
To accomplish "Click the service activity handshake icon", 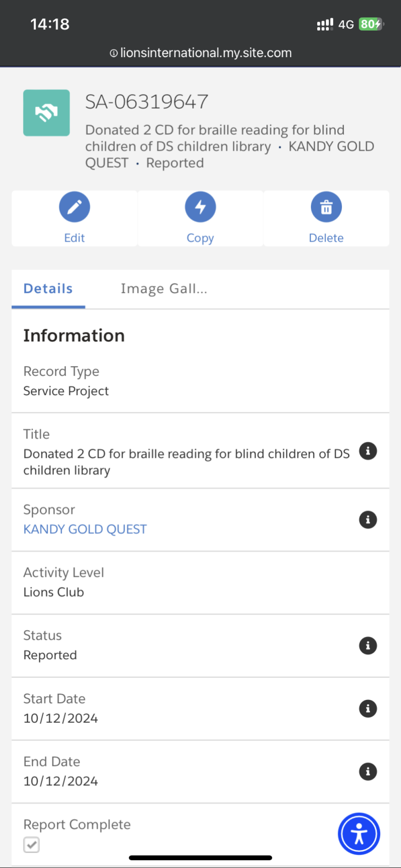I will click(47, 113).
